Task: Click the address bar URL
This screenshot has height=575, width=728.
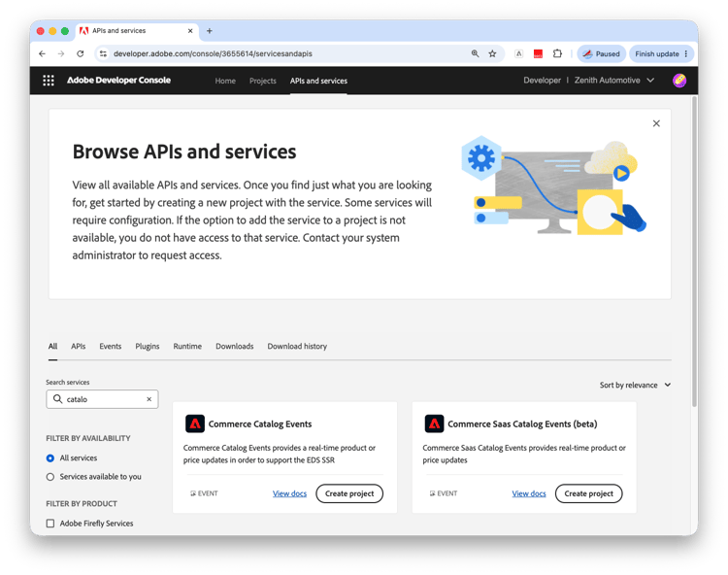Action: (213, 53)
